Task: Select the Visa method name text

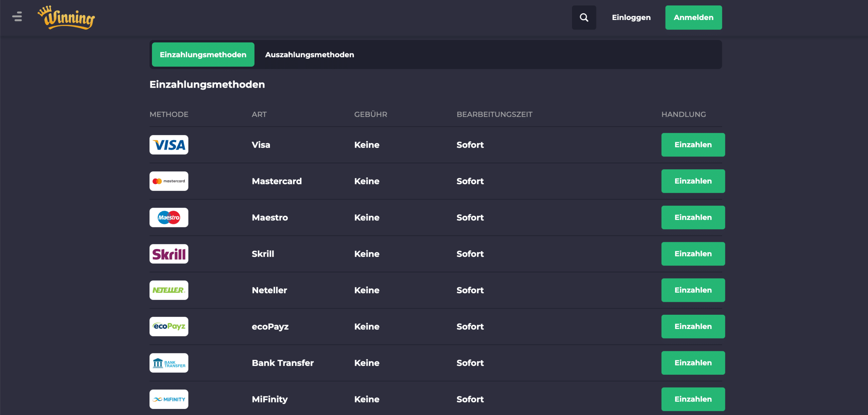Action: pos(261,145)
